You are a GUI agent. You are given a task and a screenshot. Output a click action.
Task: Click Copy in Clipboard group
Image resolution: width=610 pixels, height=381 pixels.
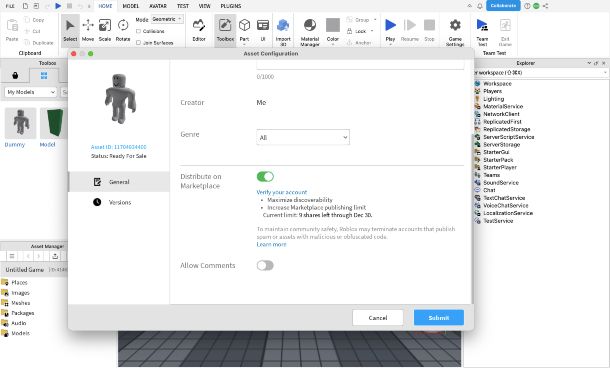(34, 20)
